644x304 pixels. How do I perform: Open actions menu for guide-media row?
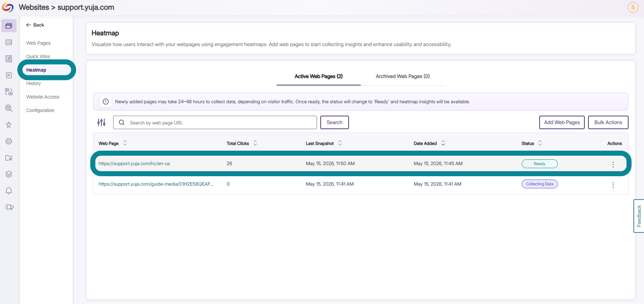(613, 185)
